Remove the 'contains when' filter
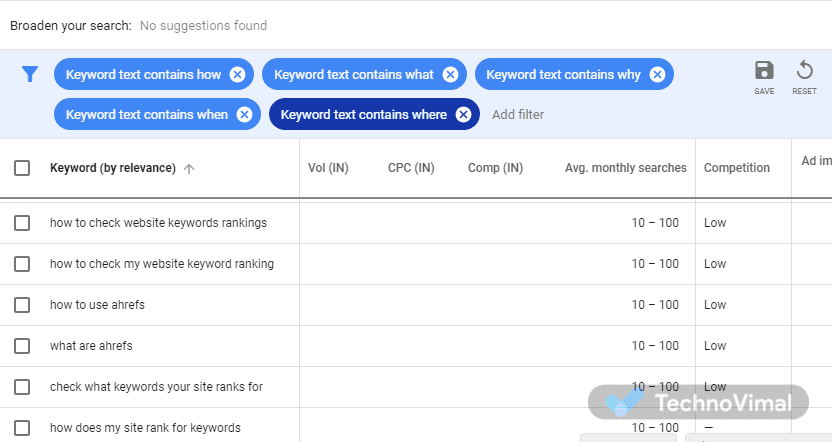The height and width of the screenshot is (442, 832). click(x=244, y=114)
